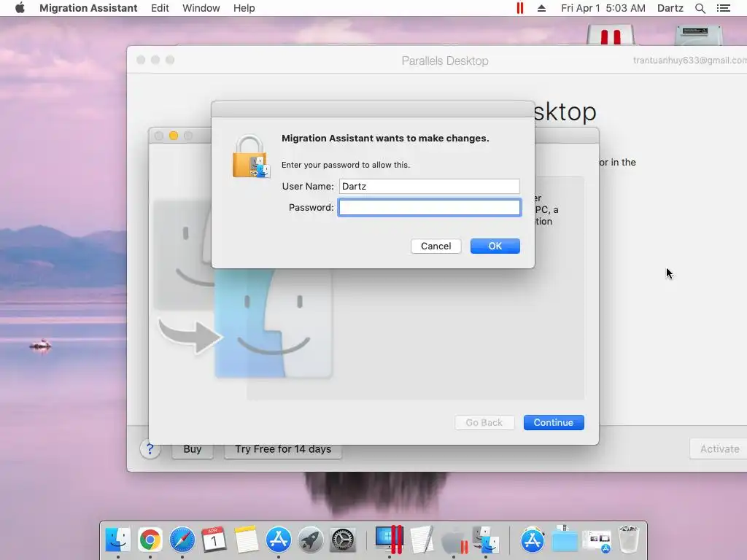Open the Apple logo Parallels installer icon
The width and height of the screenshot is (747, 560).
[x=454, y=541]
